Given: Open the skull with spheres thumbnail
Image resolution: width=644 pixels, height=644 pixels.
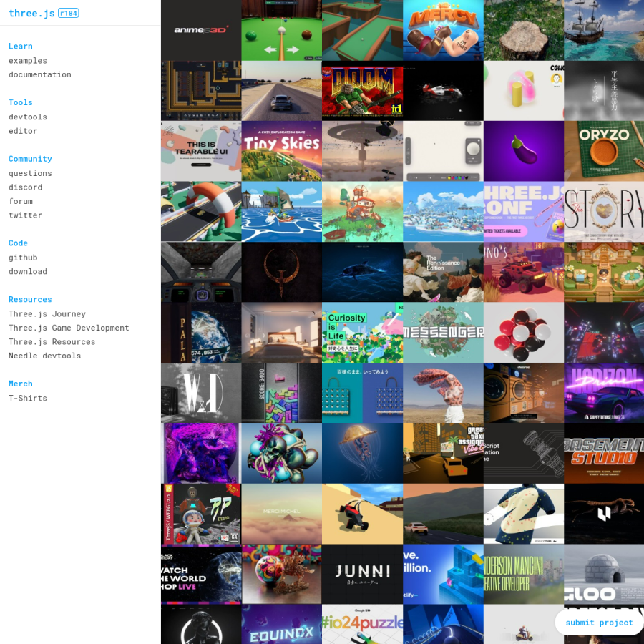Looking at the screenshot, I should (x=282, y=453).
